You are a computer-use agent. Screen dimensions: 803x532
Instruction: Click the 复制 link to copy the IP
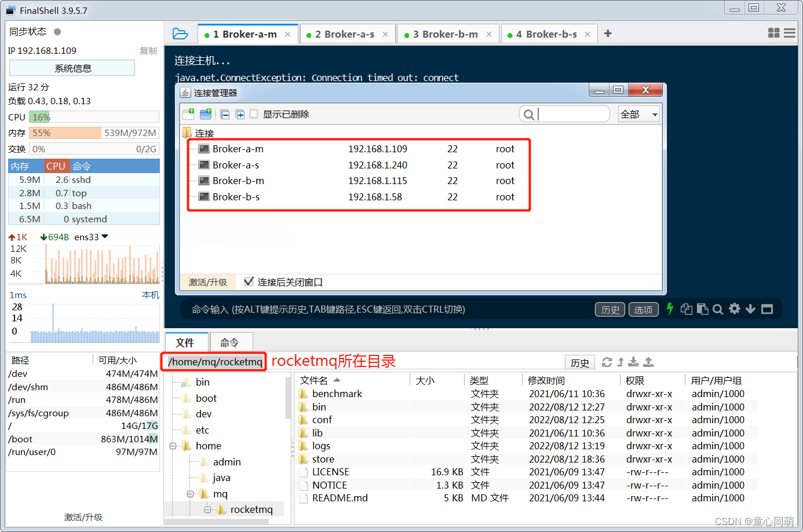point(148,50)
